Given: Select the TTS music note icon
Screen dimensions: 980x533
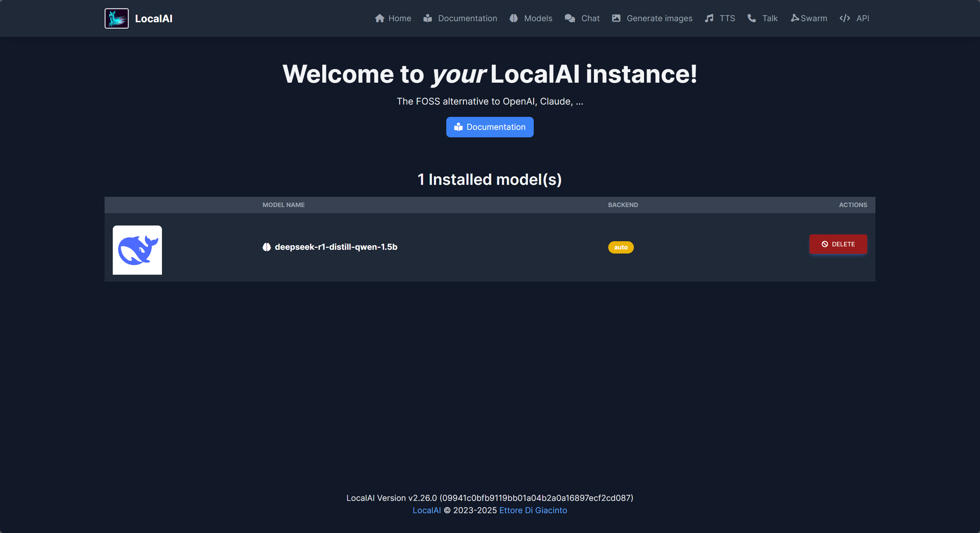Looking at the screenshot, I should pos(708,18).
